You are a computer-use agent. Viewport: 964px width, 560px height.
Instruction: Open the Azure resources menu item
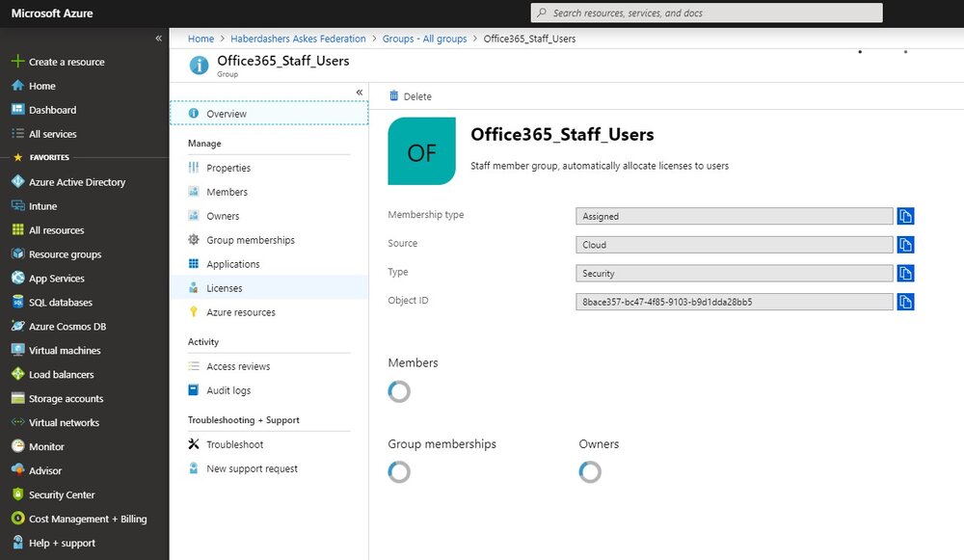tap(269, 312)
